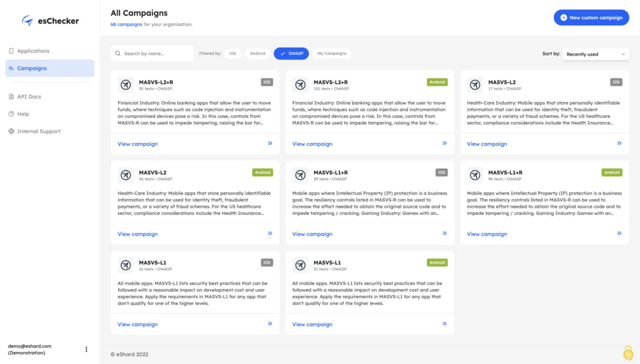The height and width of the screenshot is (364, 640).
Task: Toggle the iOS filter chip
Action: point(233,53)
